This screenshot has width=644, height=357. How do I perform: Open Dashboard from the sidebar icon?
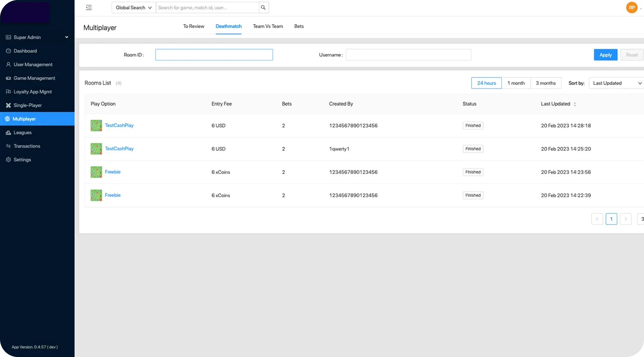[8, 51]
